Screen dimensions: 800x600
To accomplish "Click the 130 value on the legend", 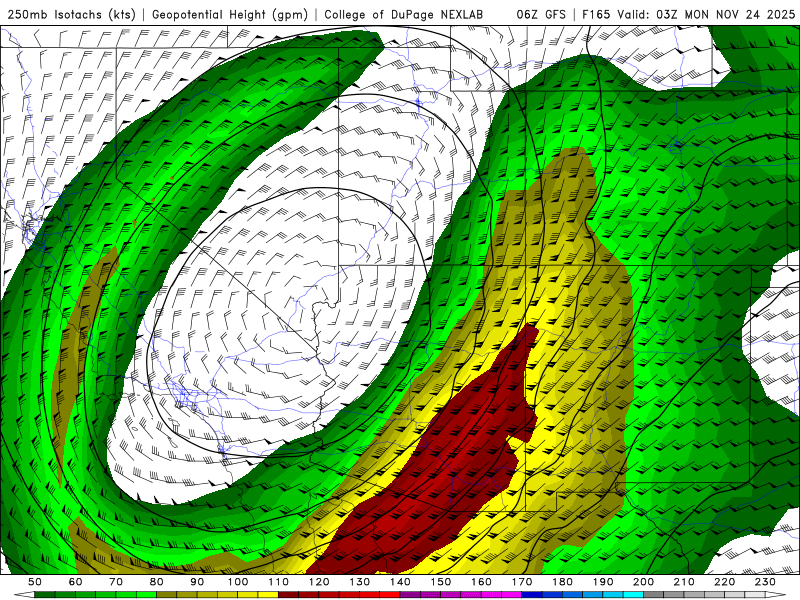I will (360, 582).
